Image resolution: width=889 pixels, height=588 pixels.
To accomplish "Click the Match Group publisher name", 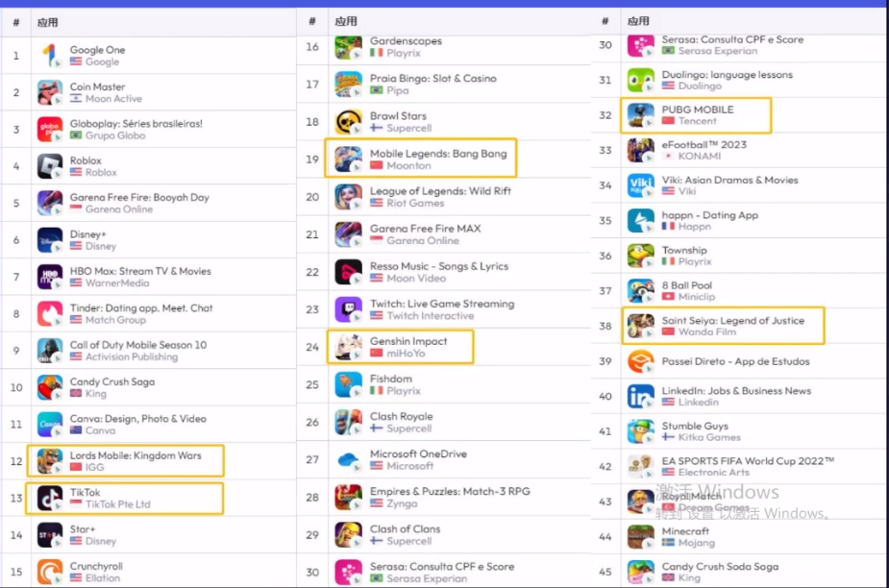I will tap(115, 320).
